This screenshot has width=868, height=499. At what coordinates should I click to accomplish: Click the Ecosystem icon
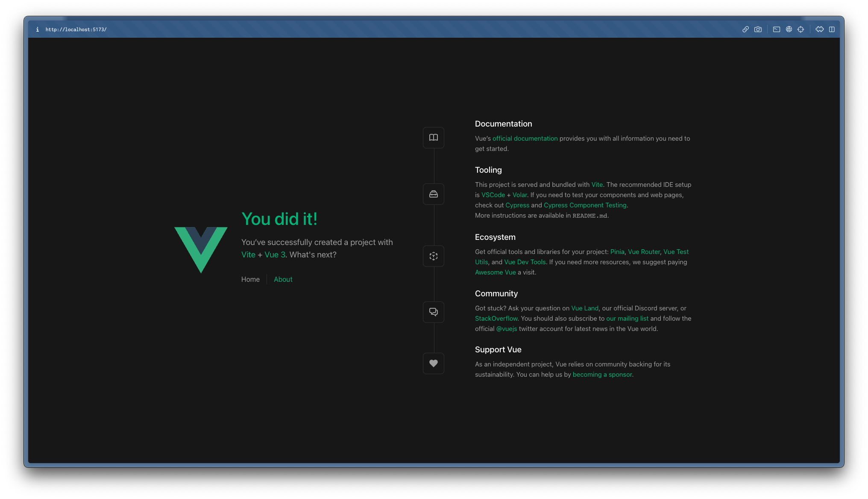click(434, 256)
